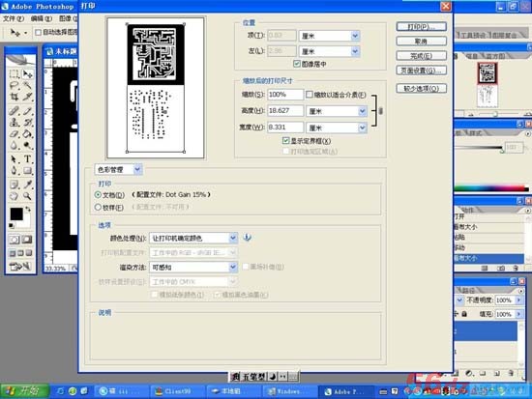The width and height of the screenshot is (532, 399).
Task: Click the info icon beside color handling
Action: coord(248,238)
